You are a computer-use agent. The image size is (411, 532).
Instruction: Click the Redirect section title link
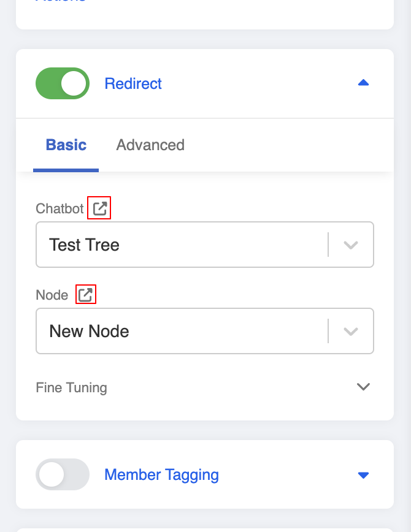point(133,83)
